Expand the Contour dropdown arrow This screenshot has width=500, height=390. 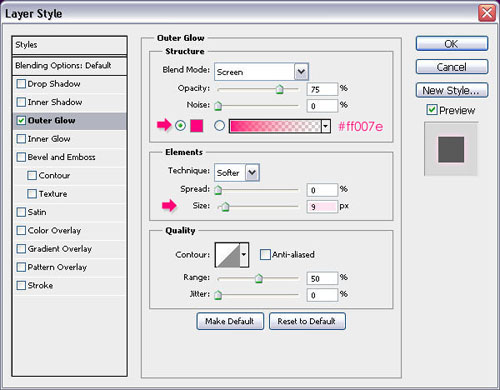pyautogui.click(x=244, y=255)
